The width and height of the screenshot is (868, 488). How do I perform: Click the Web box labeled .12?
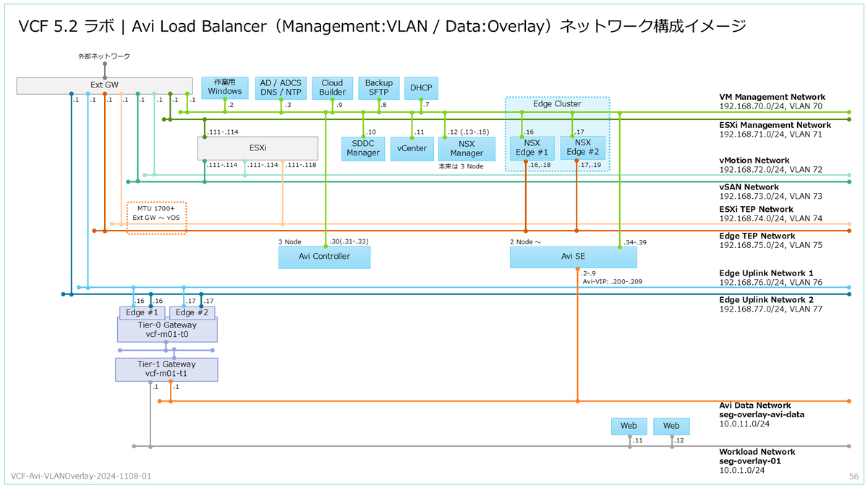click(x=671, y=426)
